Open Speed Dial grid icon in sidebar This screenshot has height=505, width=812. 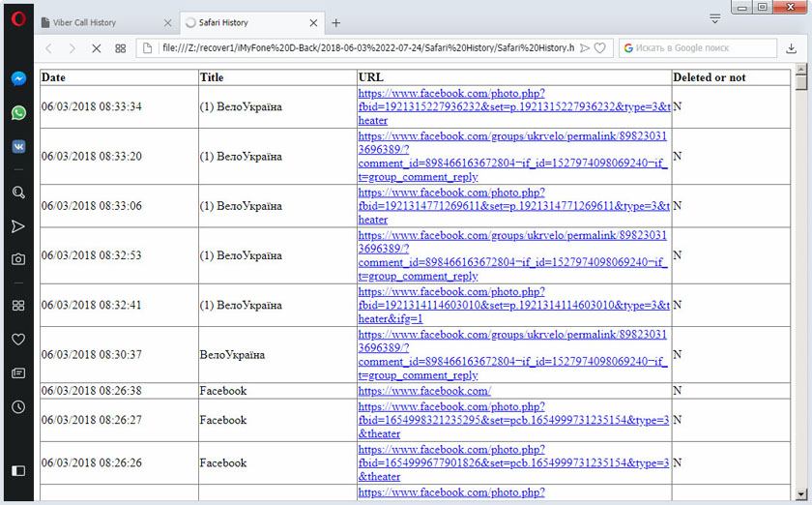[18, 306]
